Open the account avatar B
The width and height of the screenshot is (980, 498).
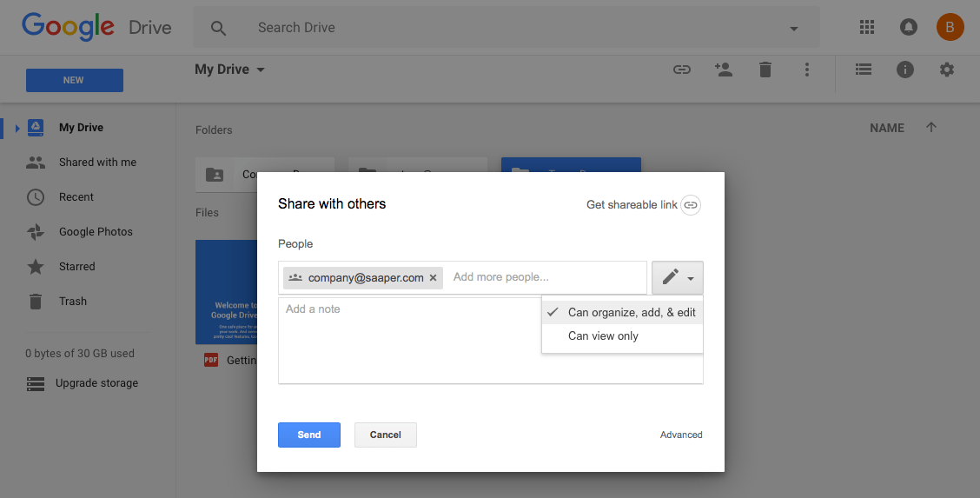(x=950, y=27)
